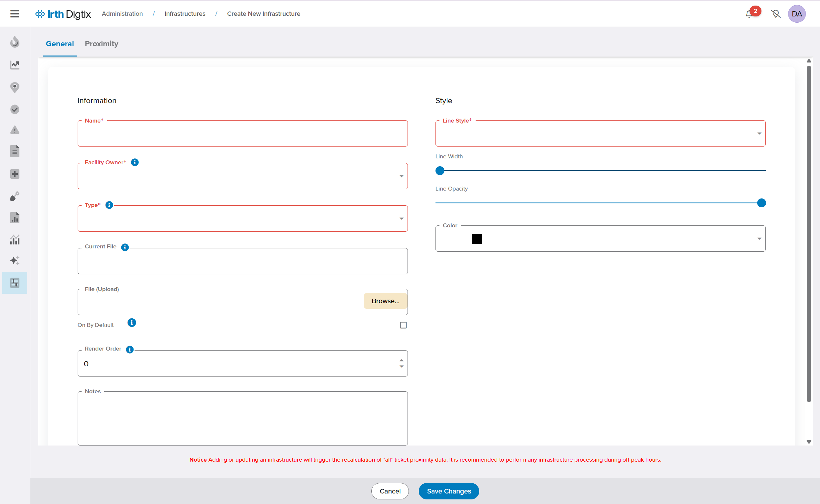Show Facility Owner info tooltip icon
Viewport: 820px width, 504px height.
[135, 162]
